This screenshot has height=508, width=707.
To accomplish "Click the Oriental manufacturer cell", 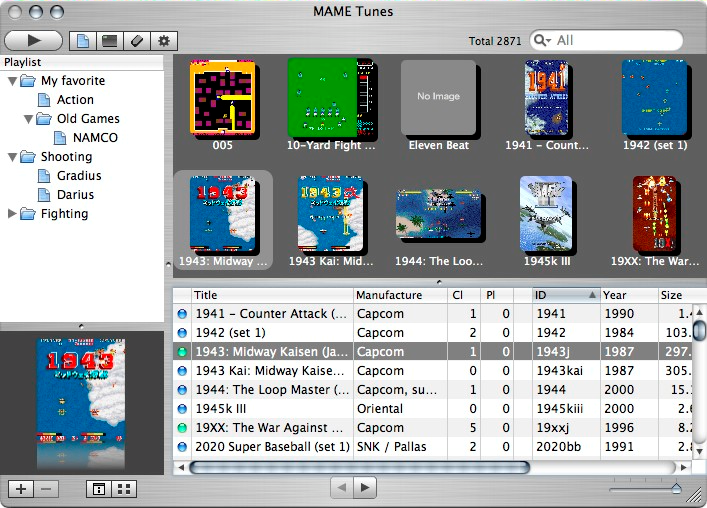I will [380, 409].
